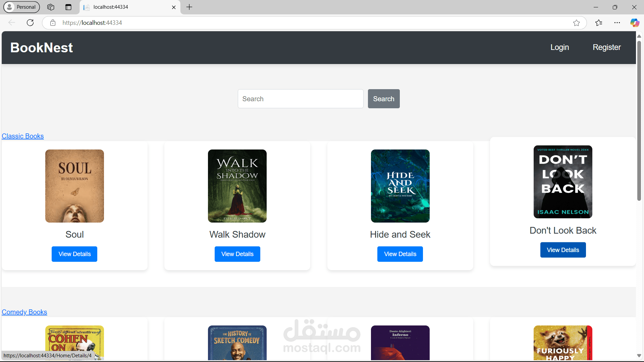Open the browser workspaces icon
The image size is (644, 362).
(x=51, y=7)
